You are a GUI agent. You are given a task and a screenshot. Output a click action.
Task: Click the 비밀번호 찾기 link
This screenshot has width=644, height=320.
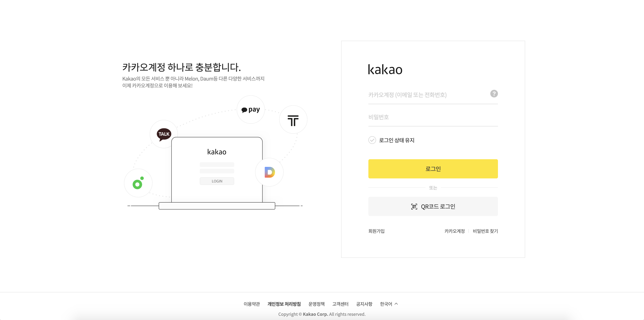click(x=485, y=231)
